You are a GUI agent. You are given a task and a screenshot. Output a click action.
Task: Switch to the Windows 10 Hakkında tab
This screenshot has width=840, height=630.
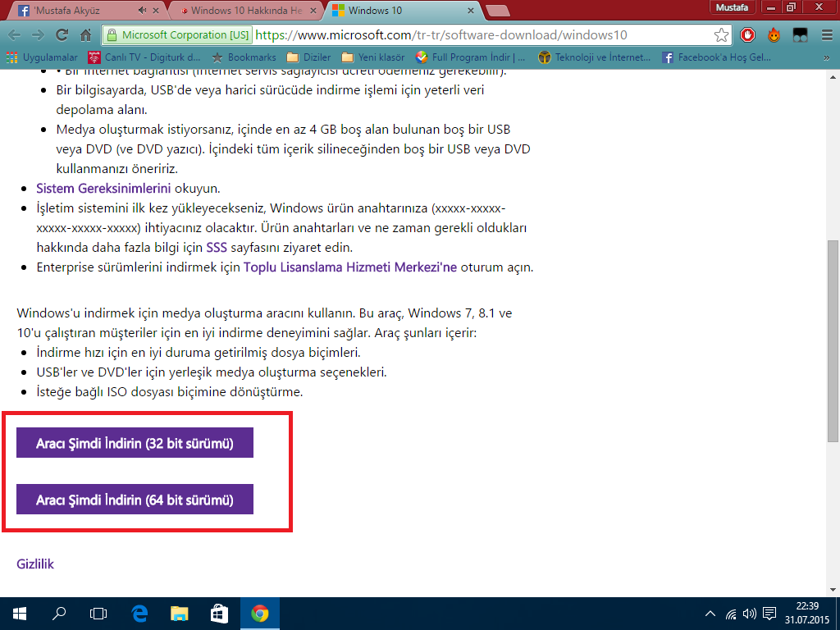[x=244, y=11]
